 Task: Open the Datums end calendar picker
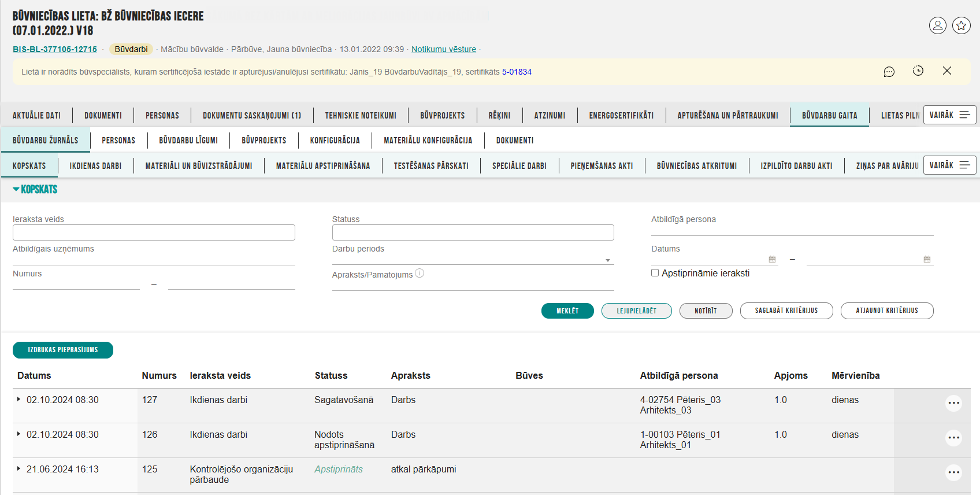coord(927,260)
